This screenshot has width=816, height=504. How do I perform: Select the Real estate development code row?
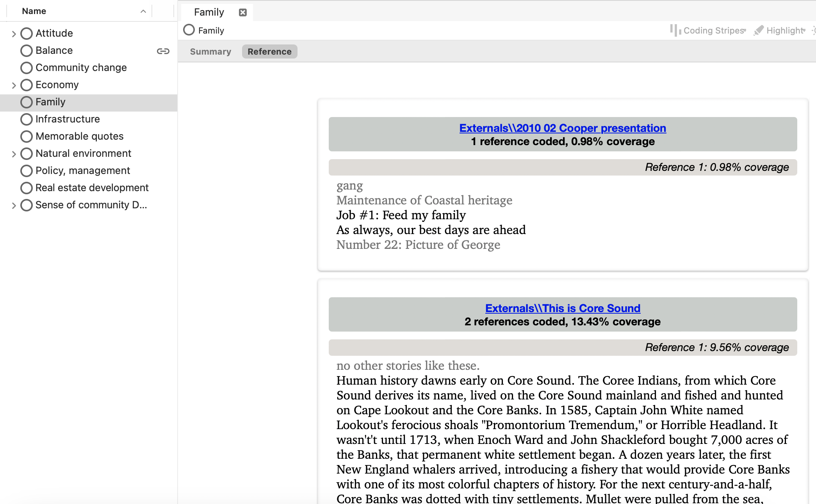(89, 188)
